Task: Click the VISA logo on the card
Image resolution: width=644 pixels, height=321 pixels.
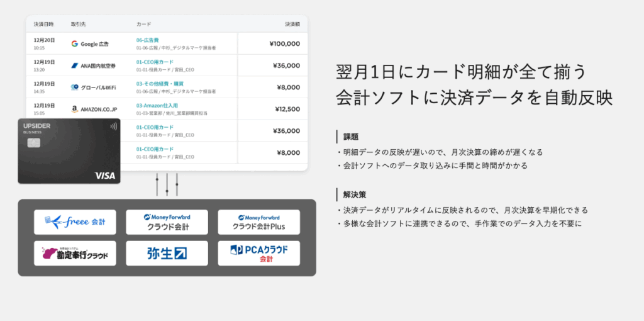Action: tap(104, 176)
